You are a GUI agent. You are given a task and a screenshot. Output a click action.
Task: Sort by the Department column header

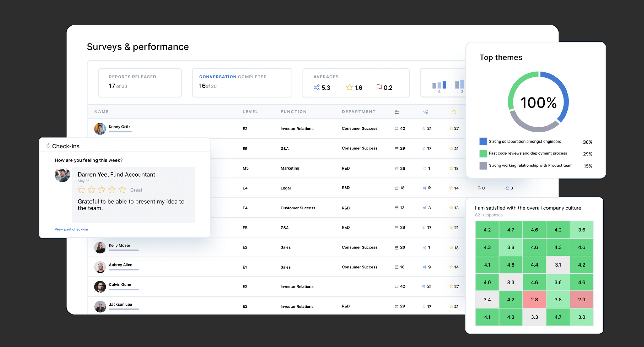click(x=359, y=112)
